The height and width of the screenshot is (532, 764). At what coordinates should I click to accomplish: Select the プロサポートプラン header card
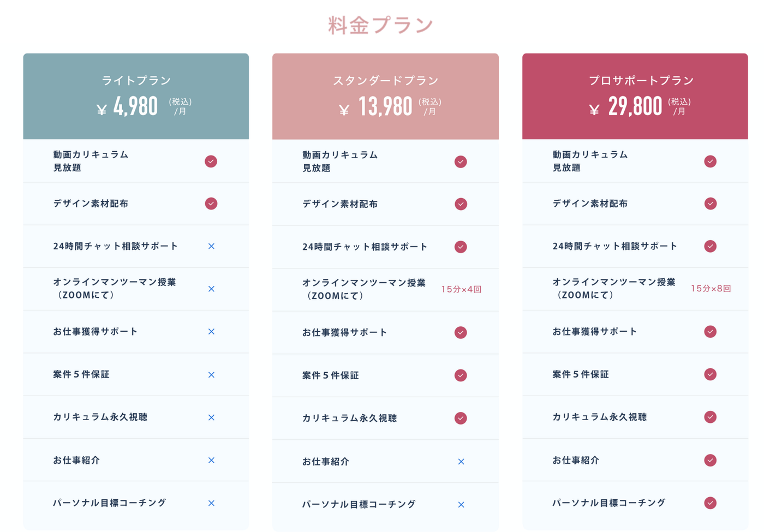[x=635, y=96]
